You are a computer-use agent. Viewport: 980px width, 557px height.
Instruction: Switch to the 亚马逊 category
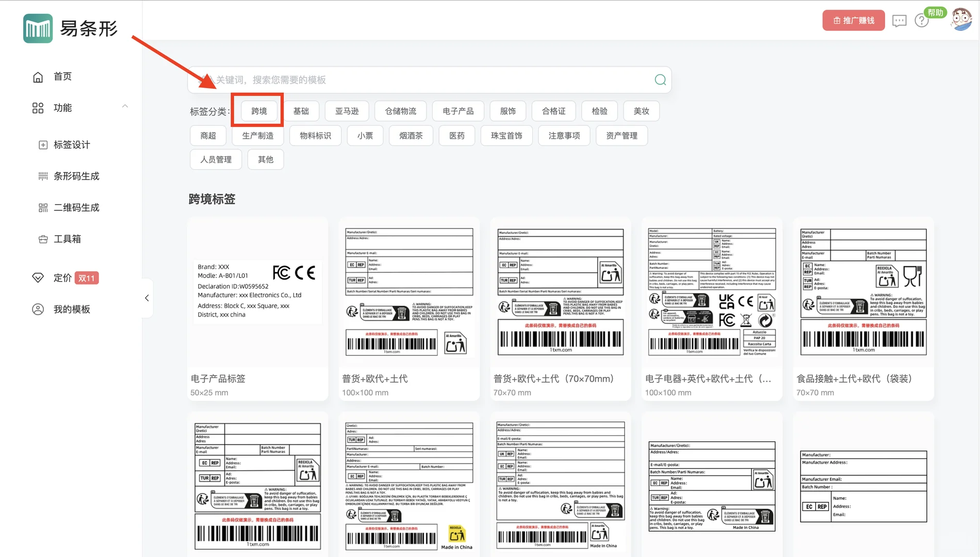coord(346,110)
